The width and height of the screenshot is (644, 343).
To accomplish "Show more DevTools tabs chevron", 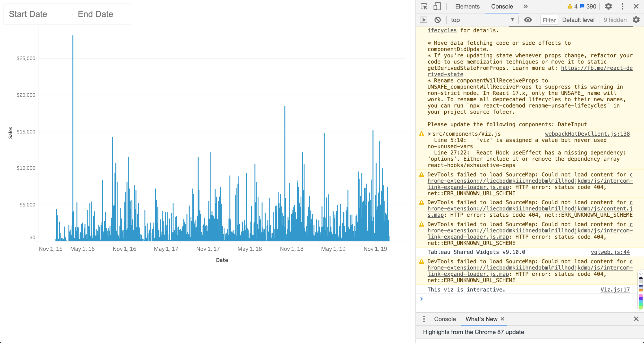I will (526, 6).
